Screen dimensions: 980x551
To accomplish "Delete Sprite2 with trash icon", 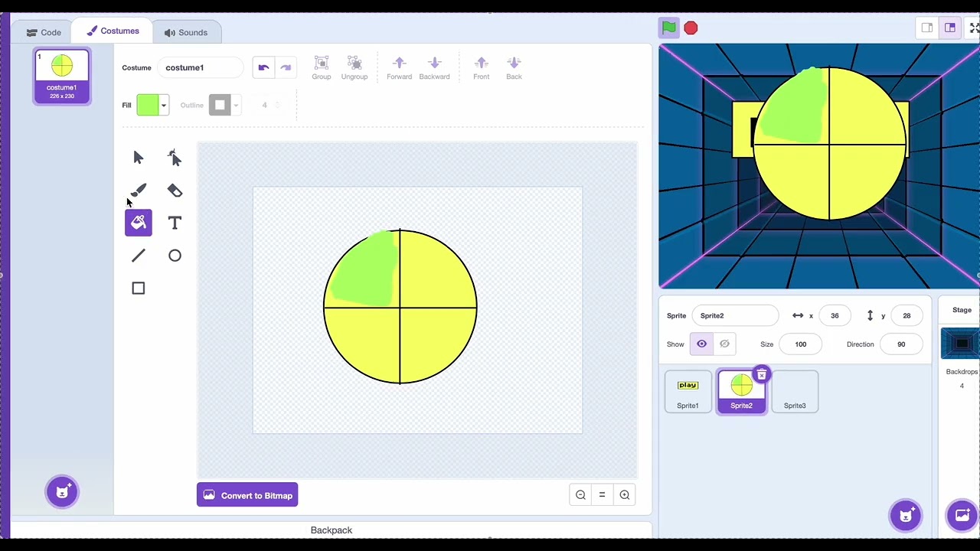I will coord(761,375).
